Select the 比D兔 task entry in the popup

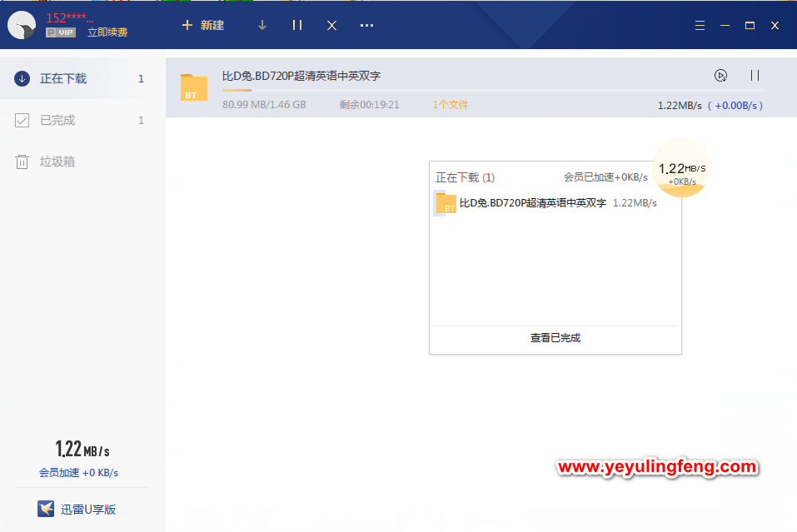[x=555, y=203]
